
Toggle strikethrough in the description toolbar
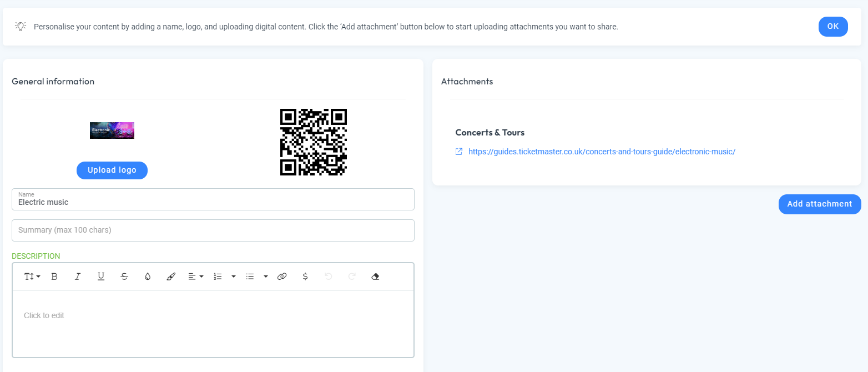pos(124,276)
